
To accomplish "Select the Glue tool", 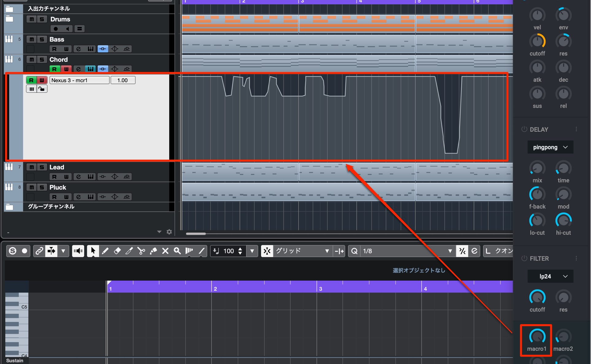I will [153, 251].
